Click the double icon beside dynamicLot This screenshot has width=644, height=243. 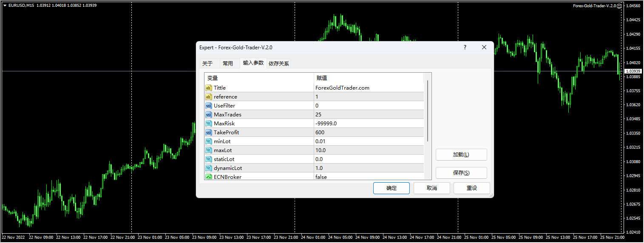point(209,168)
